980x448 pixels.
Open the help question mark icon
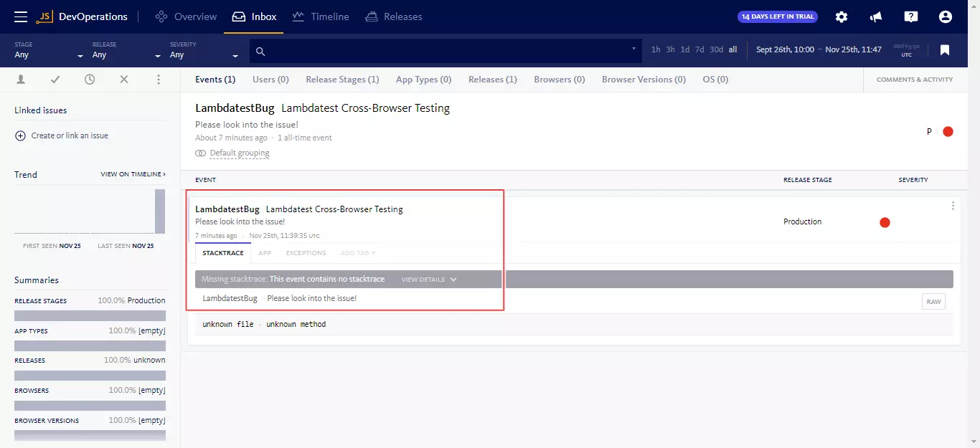point(910,16)
